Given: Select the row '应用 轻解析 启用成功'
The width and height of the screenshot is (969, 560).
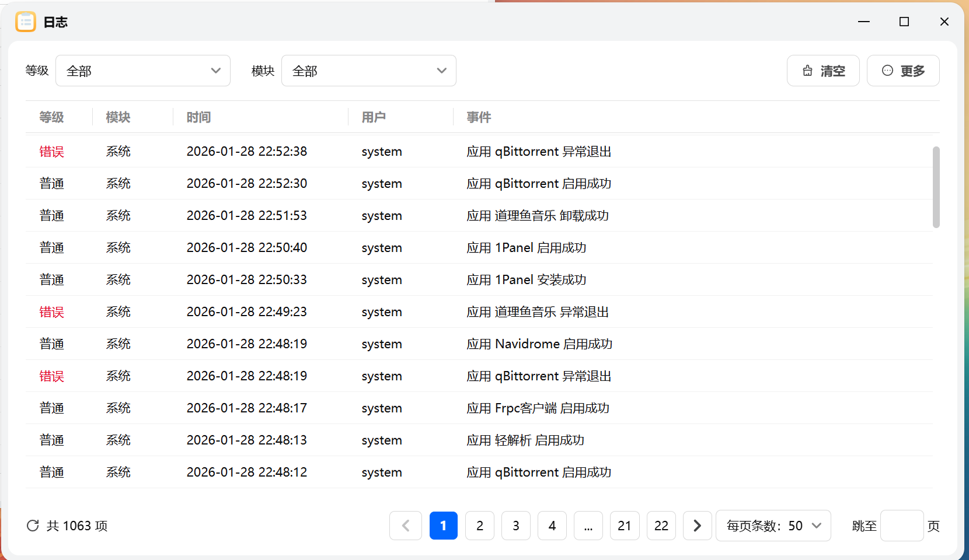Looking at the screenshot, I should [x=479, y=440].
